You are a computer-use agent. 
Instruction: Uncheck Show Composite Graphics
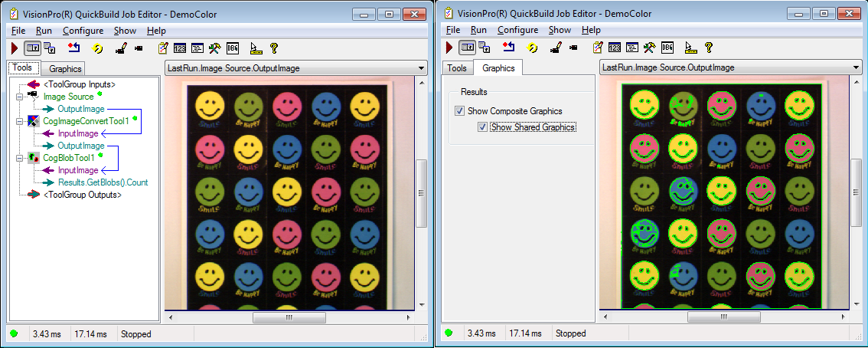click(459, 111)
